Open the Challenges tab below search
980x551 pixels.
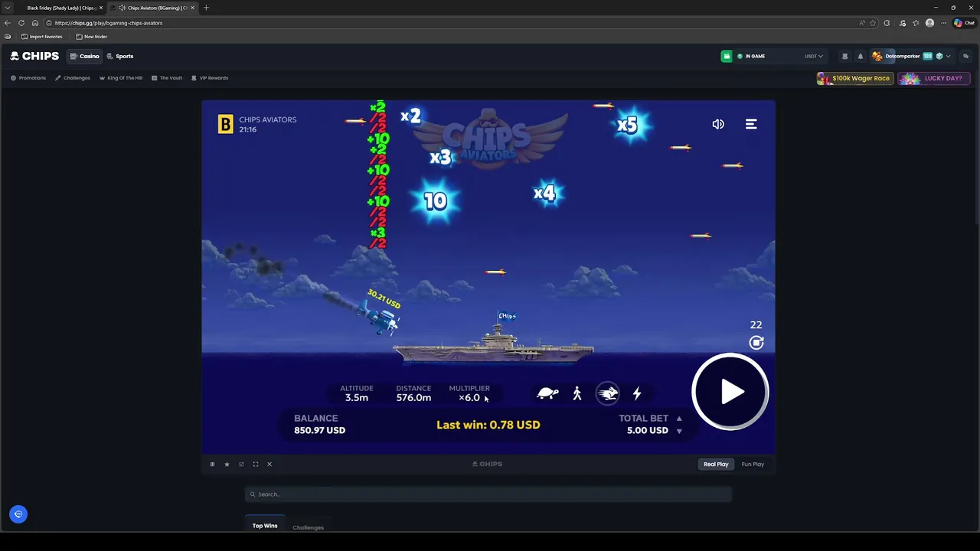(308, 527)
